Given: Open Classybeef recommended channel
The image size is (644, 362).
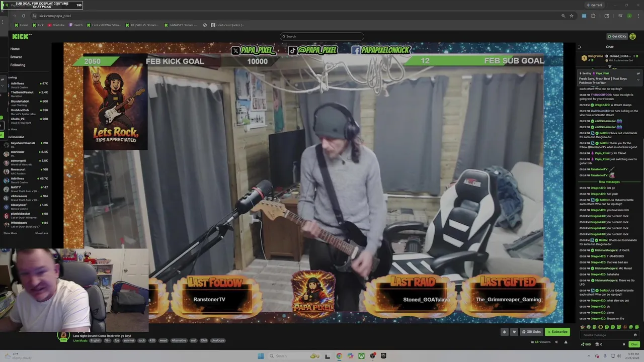Looking at the screenshot, I should click(25, 206).
